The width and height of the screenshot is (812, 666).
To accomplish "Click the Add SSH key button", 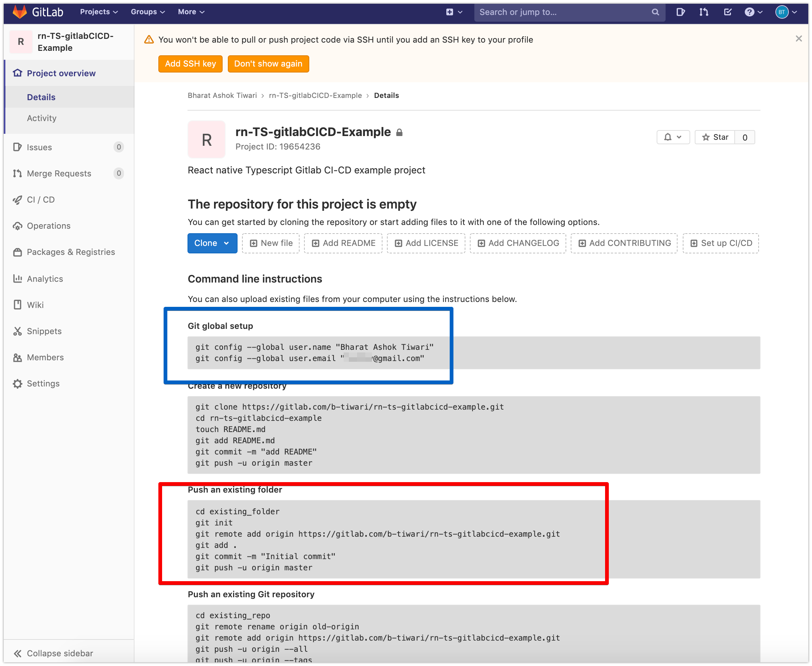I will pyautogui.click(x=190, y=64).
